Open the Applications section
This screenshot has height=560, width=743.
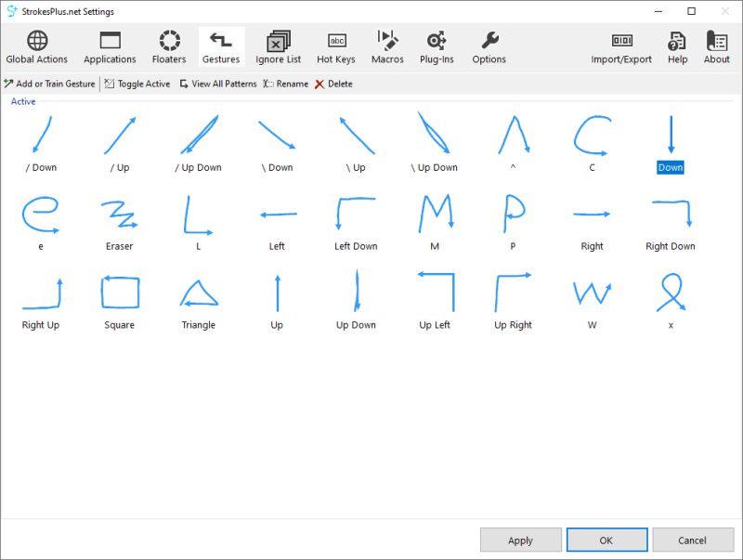coord(110,47)
